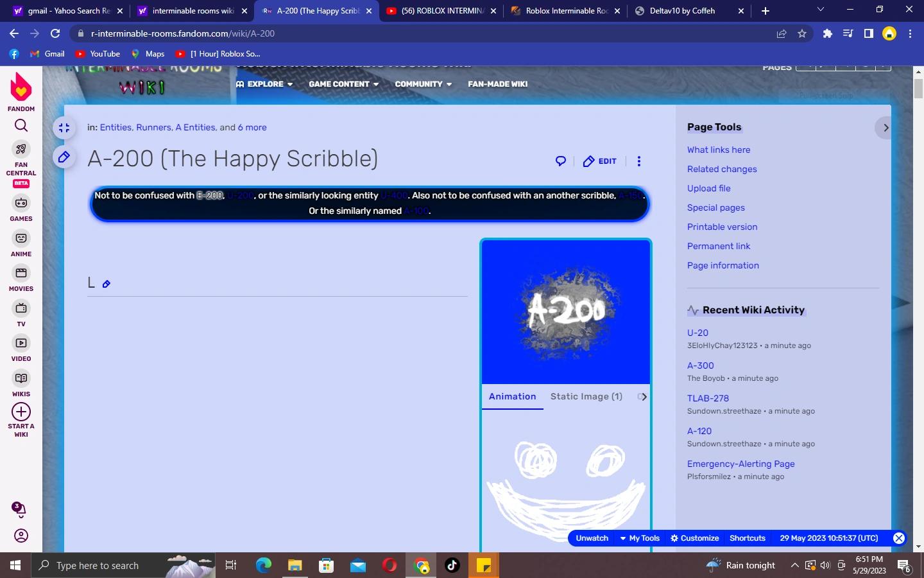Open TikTok from the taskbar
Viewport: 924px width, 578px height.
point(452,565)
